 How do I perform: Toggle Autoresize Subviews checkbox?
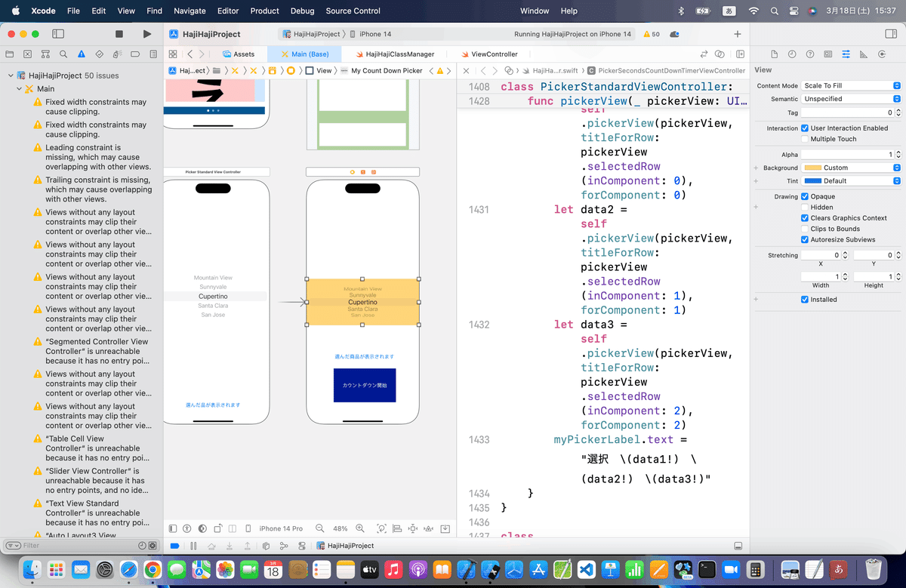[x=805, y=239]
